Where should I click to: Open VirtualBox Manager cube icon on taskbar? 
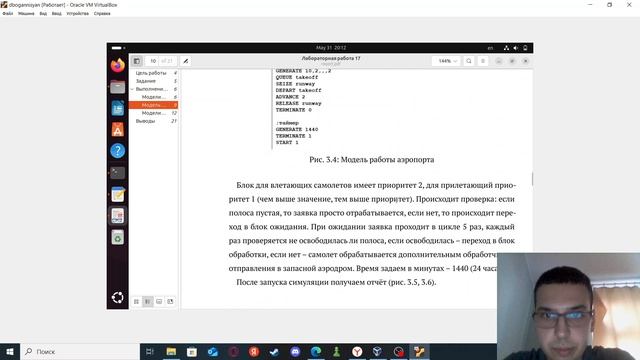click(378, 351)
